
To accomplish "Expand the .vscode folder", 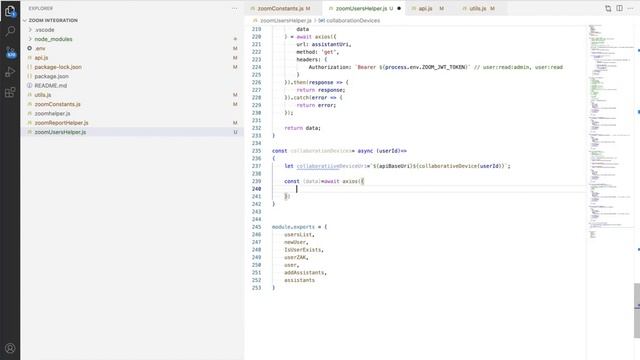I will (x=44, y=30).
